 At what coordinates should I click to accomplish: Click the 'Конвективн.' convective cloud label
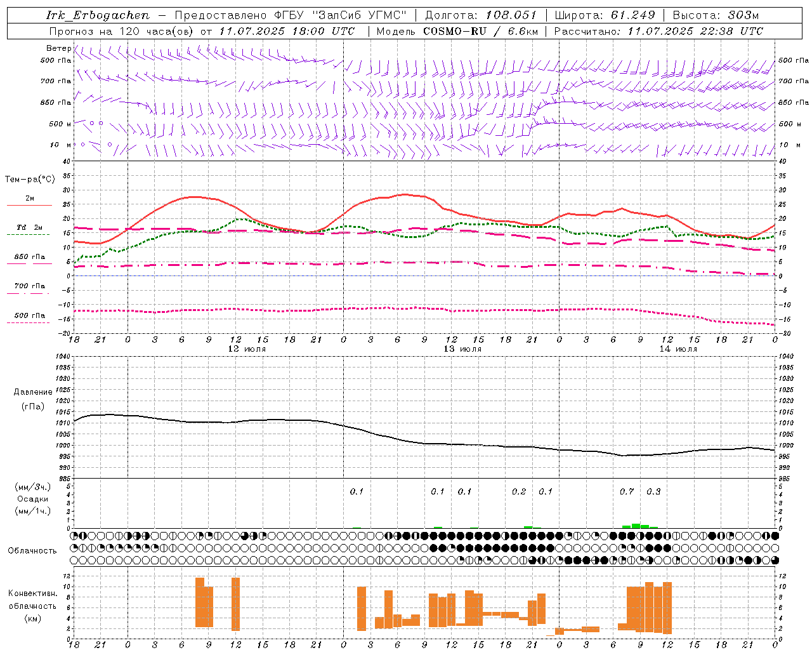(x=32, y=594)
